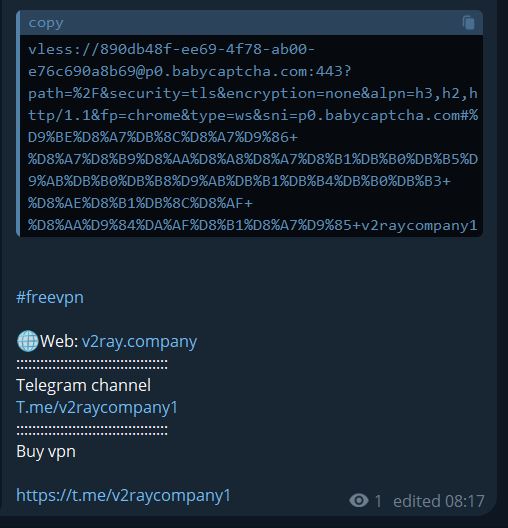The width and height of the screenshot is (508, 528).
Task: Click the vless:// code block first line
Action: pyautogui.click(x=171, y=50)
